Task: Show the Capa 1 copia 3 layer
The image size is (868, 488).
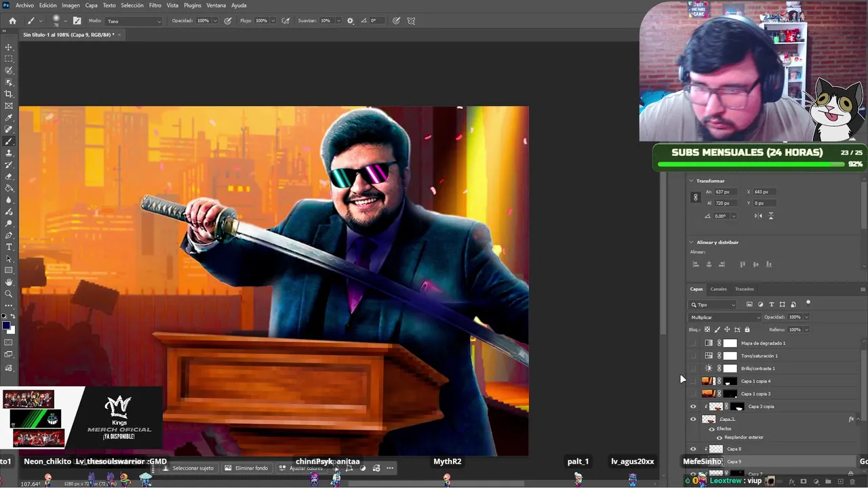Action: [x=693, y=394]
